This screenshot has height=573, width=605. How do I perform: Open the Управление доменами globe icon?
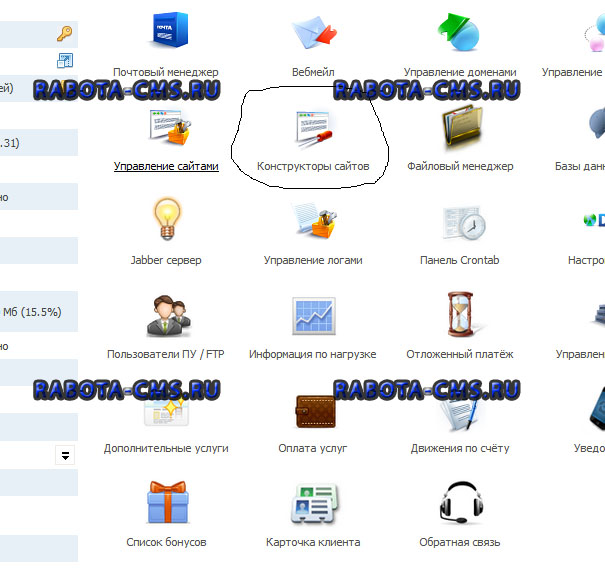point(459,32)
